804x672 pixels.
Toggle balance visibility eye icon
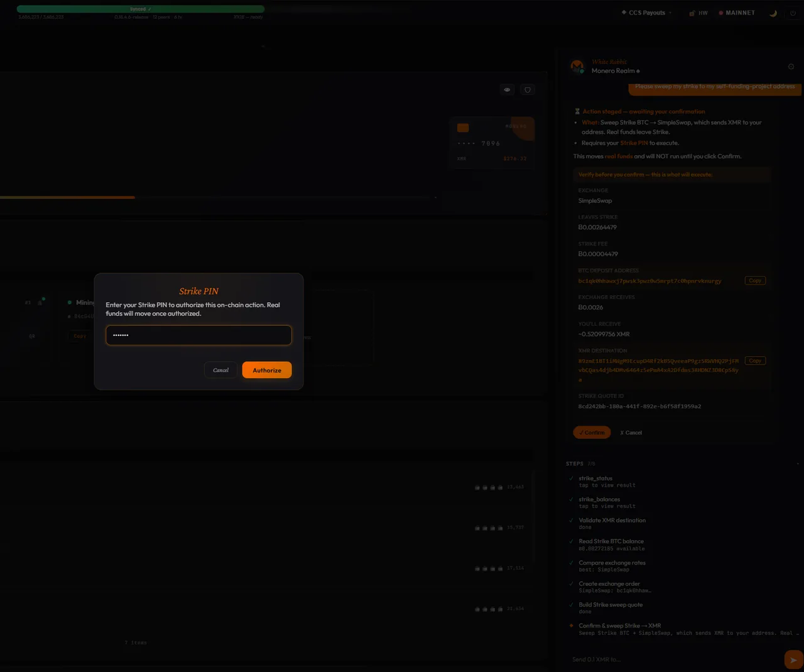507,90
